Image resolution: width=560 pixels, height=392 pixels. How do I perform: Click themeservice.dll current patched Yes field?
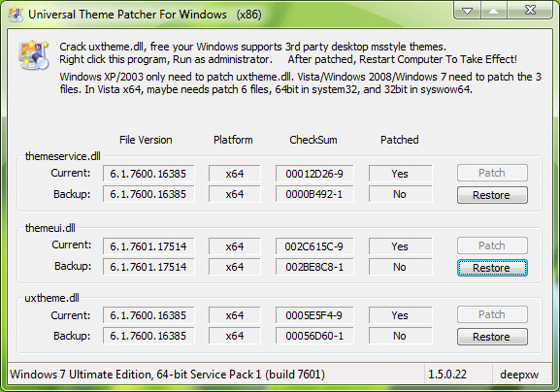401,174
